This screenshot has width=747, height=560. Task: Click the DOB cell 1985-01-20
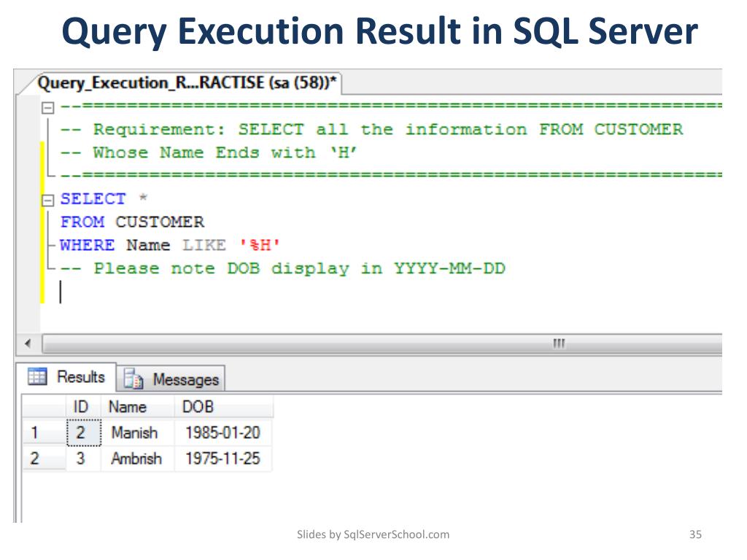pos(223,432)
